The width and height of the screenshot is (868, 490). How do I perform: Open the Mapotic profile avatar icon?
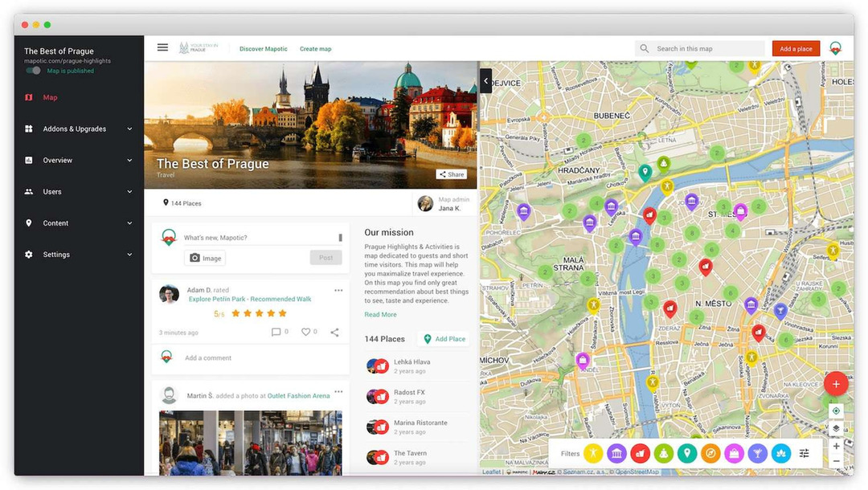point(835,49)
